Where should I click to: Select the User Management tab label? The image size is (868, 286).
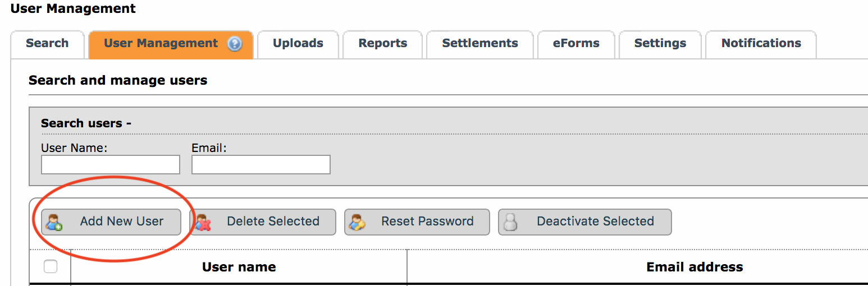[161, 43]
